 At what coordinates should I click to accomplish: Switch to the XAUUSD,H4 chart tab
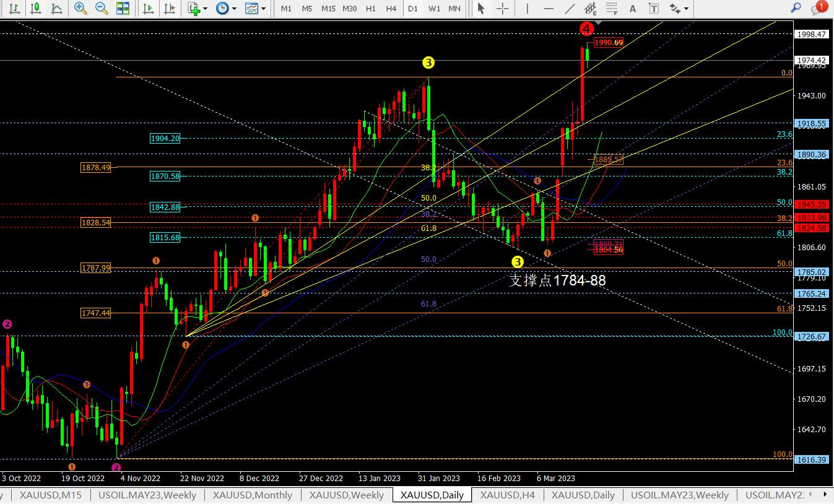coord(507,495)
